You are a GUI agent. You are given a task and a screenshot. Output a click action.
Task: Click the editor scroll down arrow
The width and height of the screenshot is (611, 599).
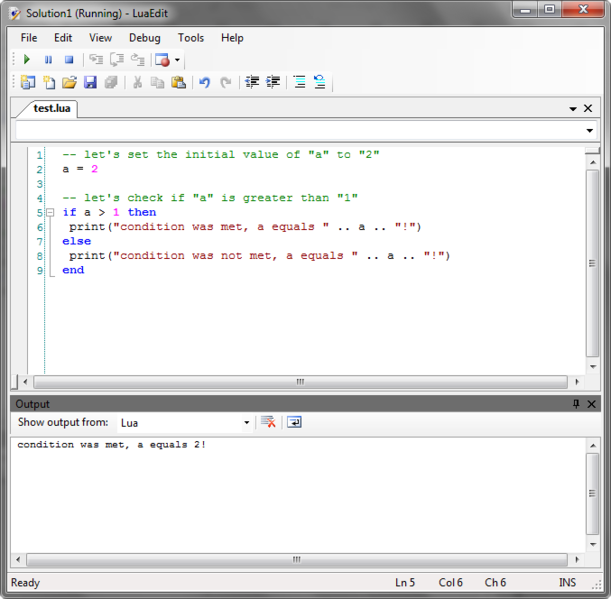[x=593, y=367]
